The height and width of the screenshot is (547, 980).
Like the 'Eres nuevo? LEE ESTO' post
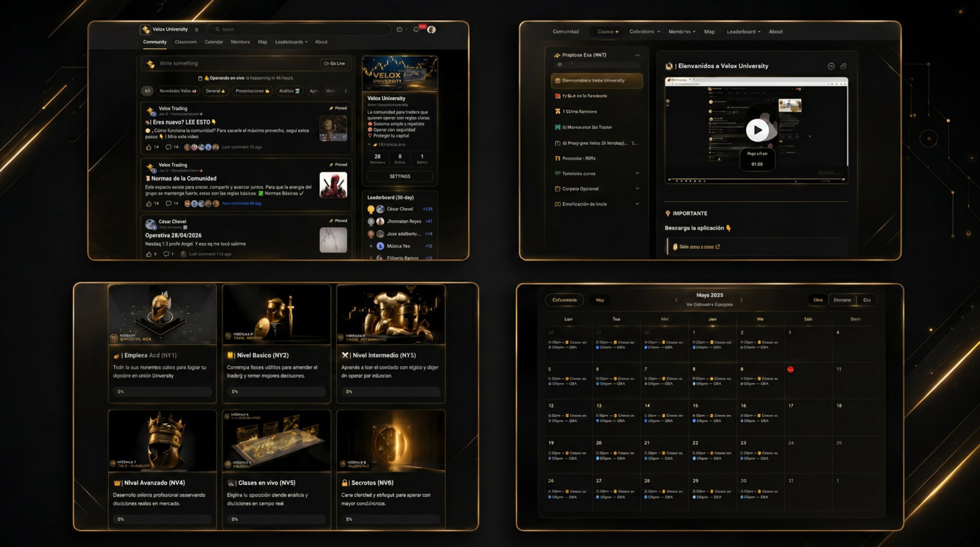click(x=149, y=147)
